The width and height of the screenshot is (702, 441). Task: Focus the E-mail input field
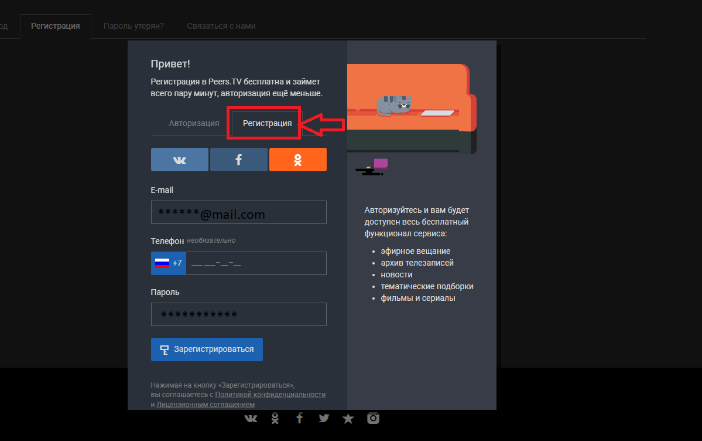239,212
